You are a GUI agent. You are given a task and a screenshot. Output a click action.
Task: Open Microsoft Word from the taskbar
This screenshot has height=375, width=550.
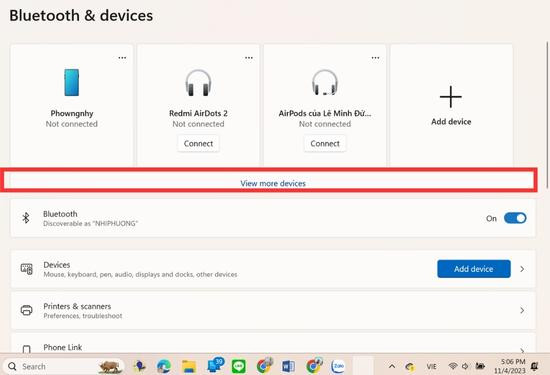(288, 366)
